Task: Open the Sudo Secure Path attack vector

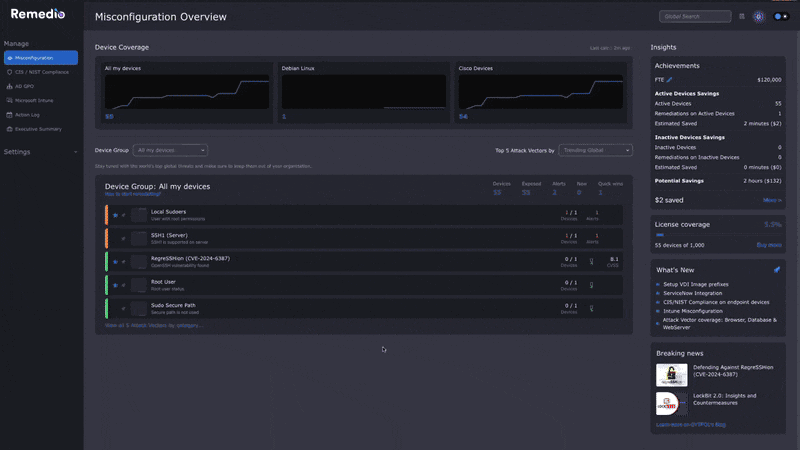Action: click(x=364, y=309)
